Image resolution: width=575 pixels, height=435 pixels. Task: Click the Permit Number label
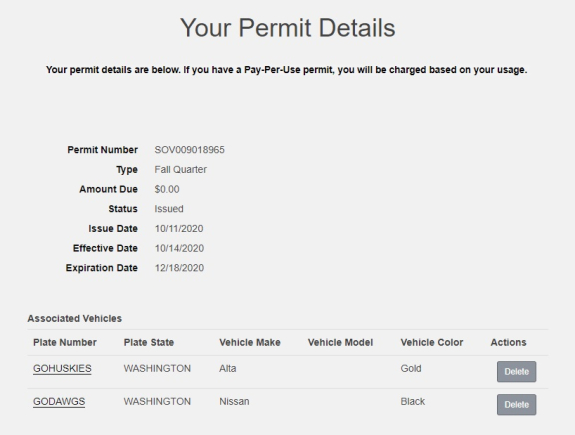(x=102, y=150)
